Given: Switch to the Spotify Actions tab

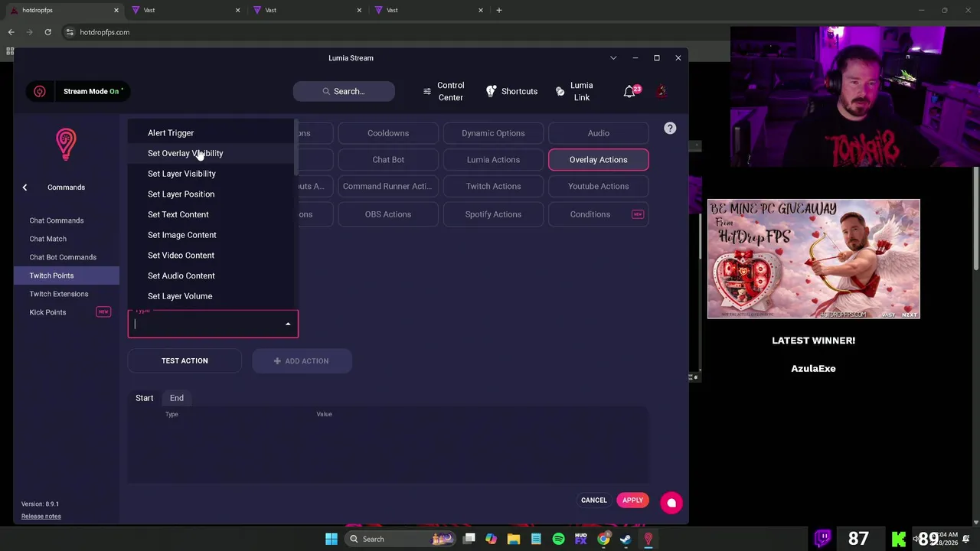Looking at the screenshot, I should tap(493, 214).
